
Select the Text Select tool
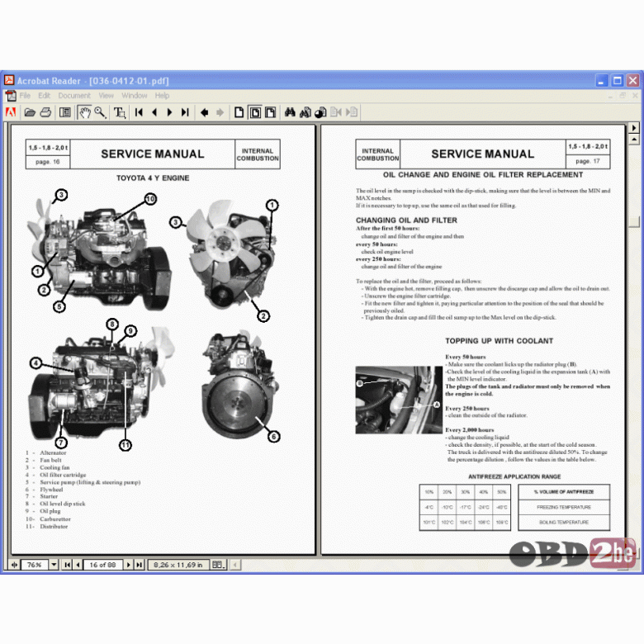pos(120,112)
